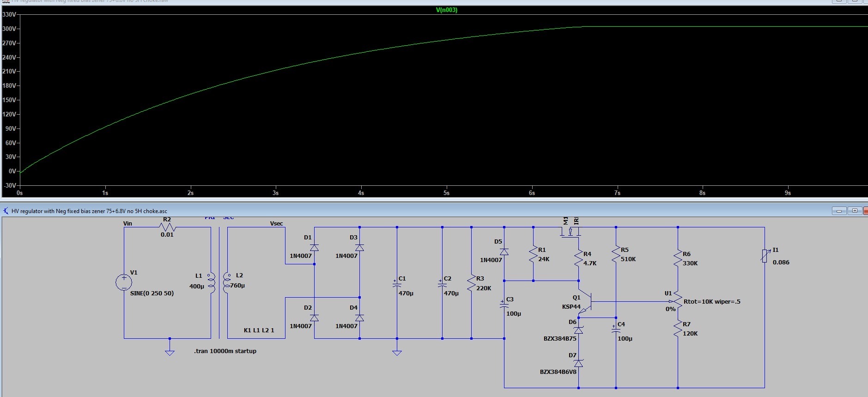
Task: Select diode D1 symbol
Action: point(314,248)
